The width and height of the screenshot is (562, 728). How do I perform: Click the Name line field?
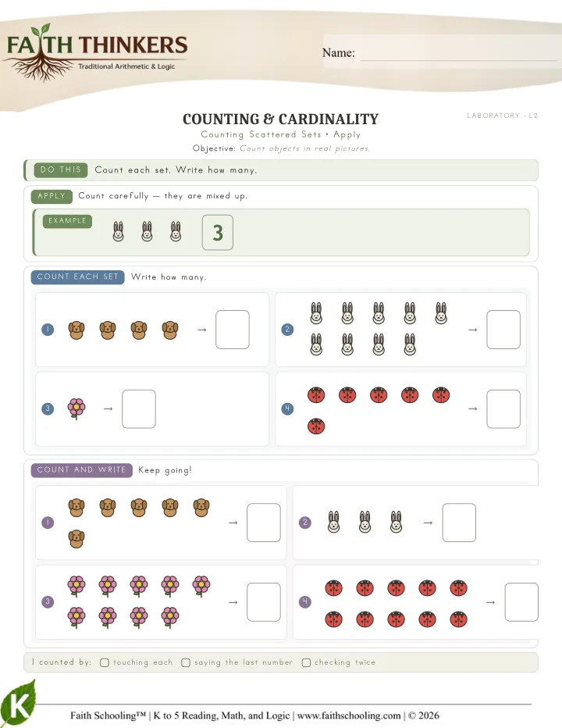click(458, 52)
